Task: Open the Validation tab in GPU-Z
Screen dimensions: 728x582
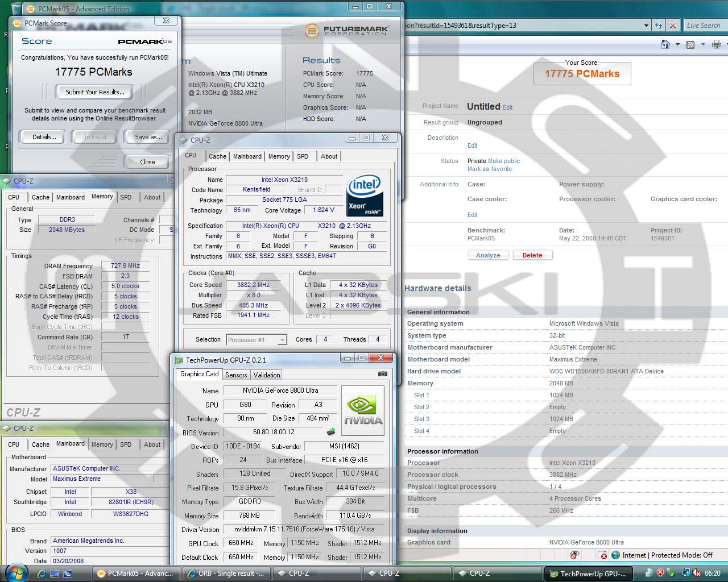Action: 267,375
